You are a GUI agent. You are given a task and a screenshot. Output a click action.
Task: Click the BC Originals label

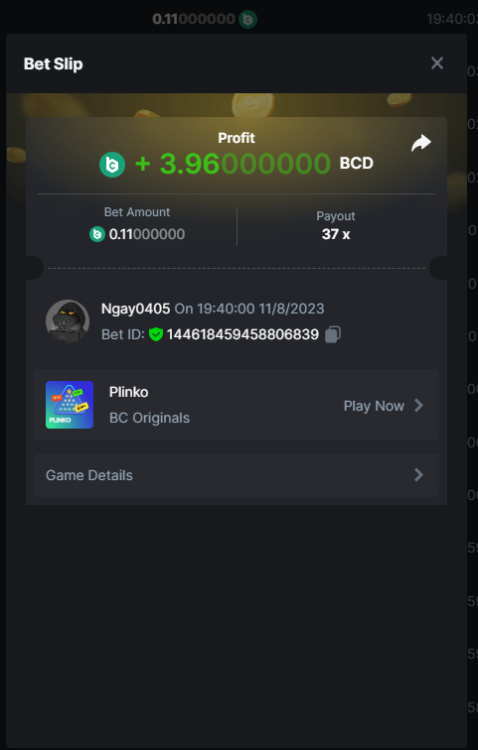(x=149, y=418)
